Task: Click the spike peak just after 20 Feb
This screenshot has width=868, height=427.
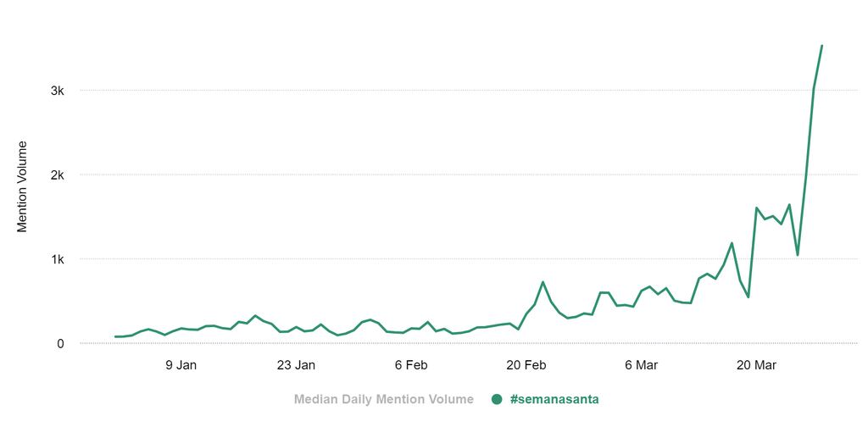Action: pyautogui.click(x=542, y=282)
